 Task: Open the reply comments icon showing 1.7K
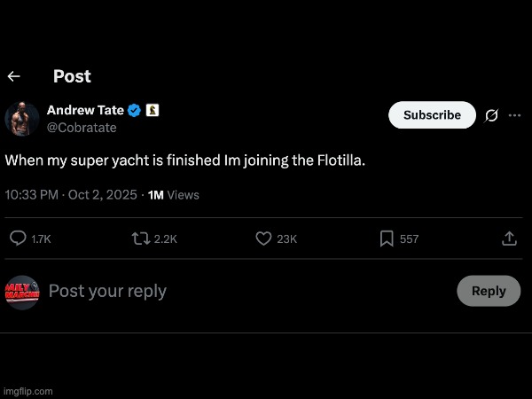[18, 239]
